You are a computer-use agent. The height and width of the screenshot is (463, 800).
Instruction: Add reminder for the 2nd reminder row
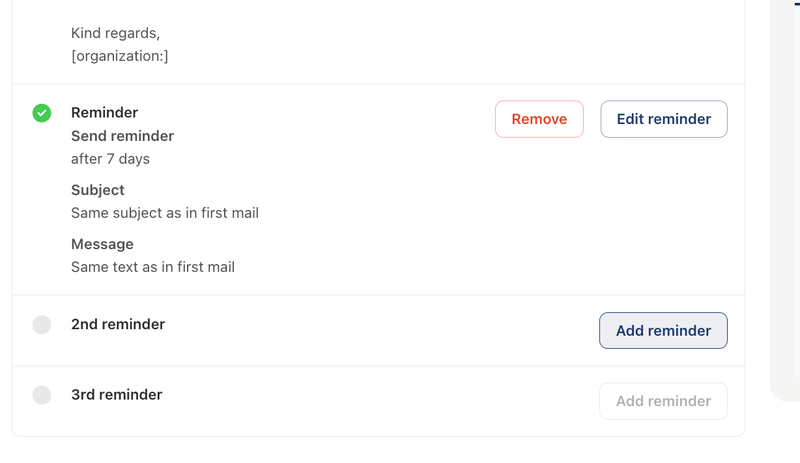663,331
